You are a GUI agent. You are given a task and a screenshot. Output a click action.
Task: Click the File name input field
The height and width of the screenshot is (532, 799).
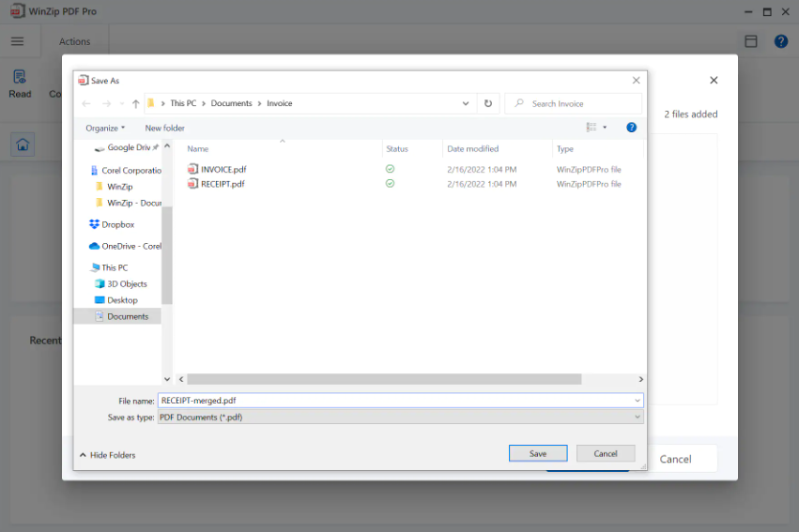pyautogui.click(x=395, y=401)
